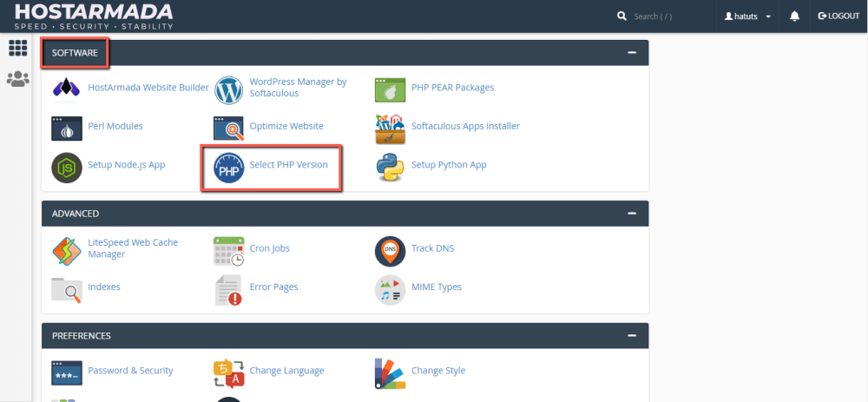The width and height of the screenshot is (868, 402).
Task: Open MIME Types link
Action: [437, 287]
